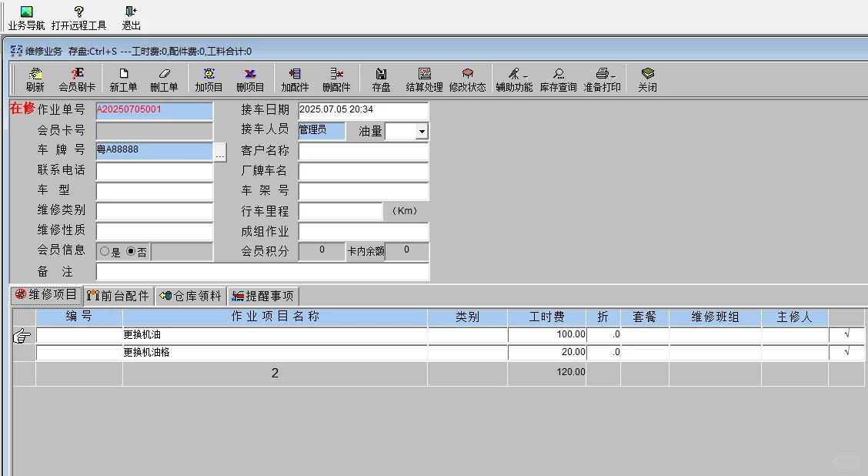Screen dimensions: 868x476
Task: Click the 编号 column header
Action: coord(79,317)
